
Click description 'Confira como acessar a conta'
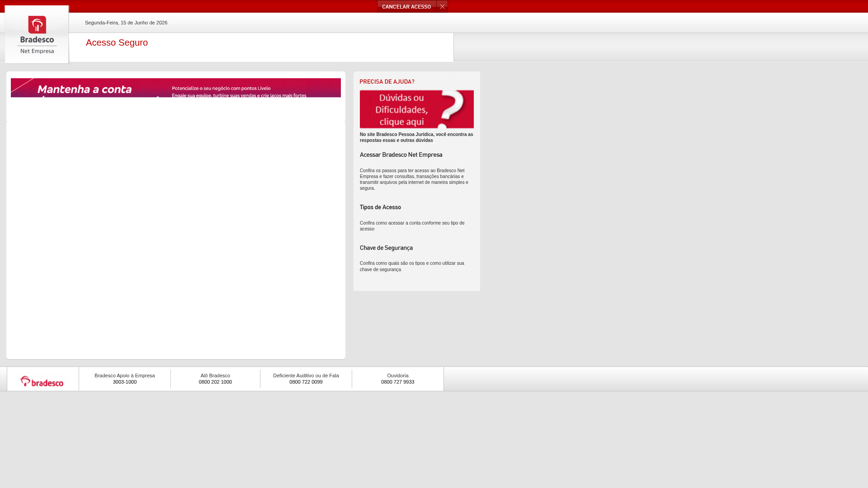(x=412, y=226)
